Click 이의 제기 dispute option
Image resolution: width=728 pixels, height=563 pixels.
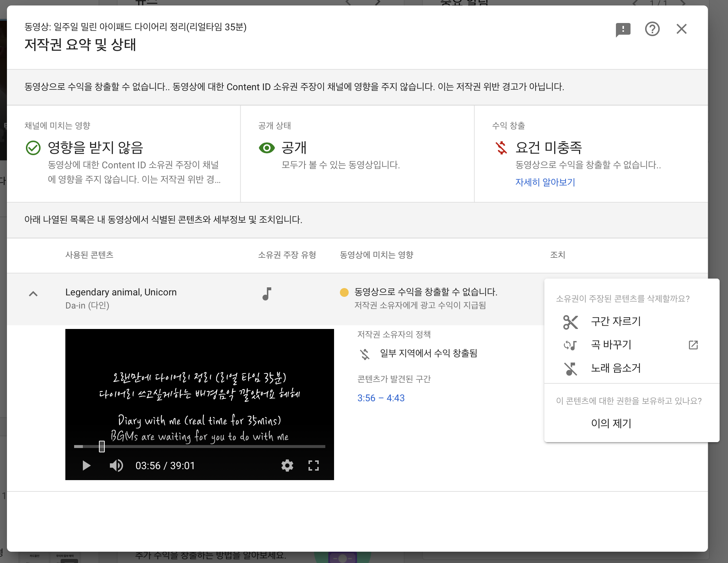click(611, 423)
